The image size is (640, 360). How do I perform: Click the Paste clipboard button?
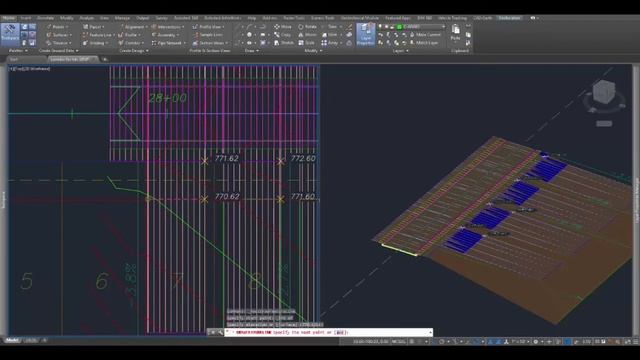(x=456, y=32)
